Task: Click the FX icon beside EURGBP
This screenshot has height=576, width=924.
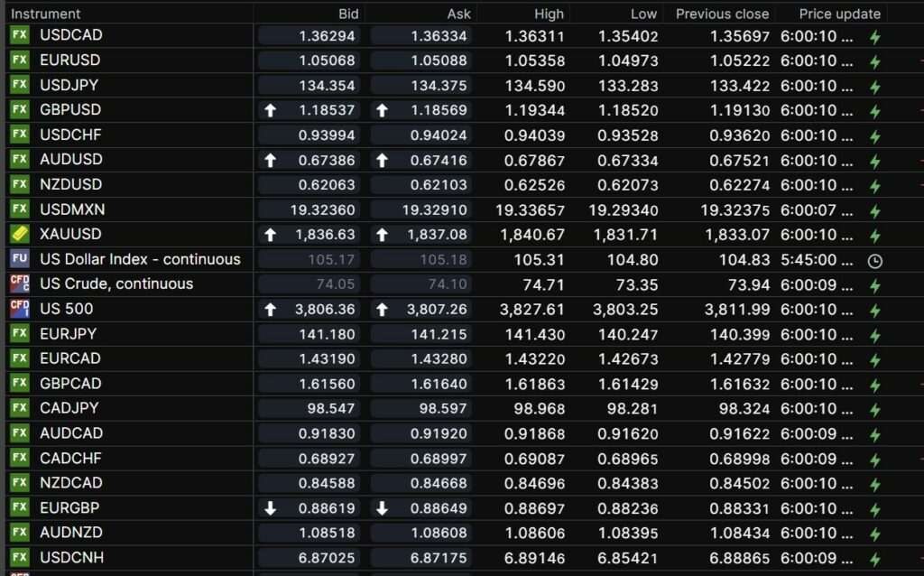Action: 19,507
